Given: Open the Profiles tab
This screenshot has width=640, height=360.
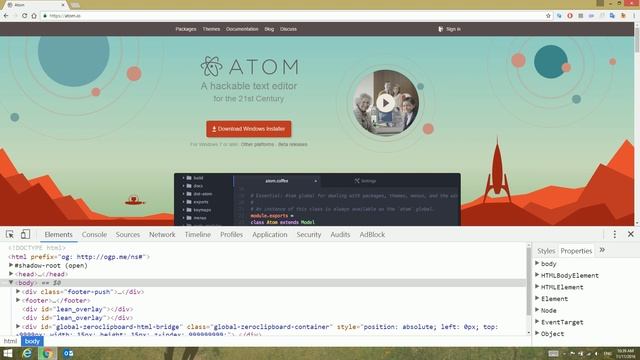Looking at the screenshot, I should [x=231, y=235].
